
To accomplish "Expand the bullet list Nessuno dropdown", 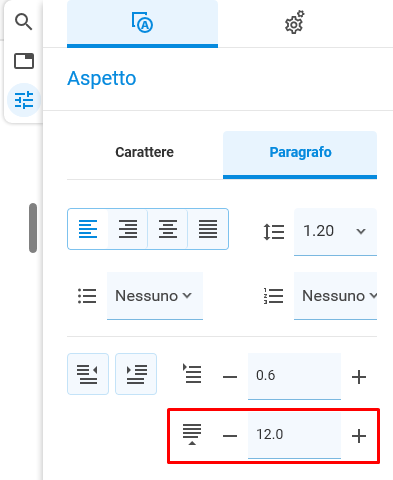I will (x=155, y=296).
